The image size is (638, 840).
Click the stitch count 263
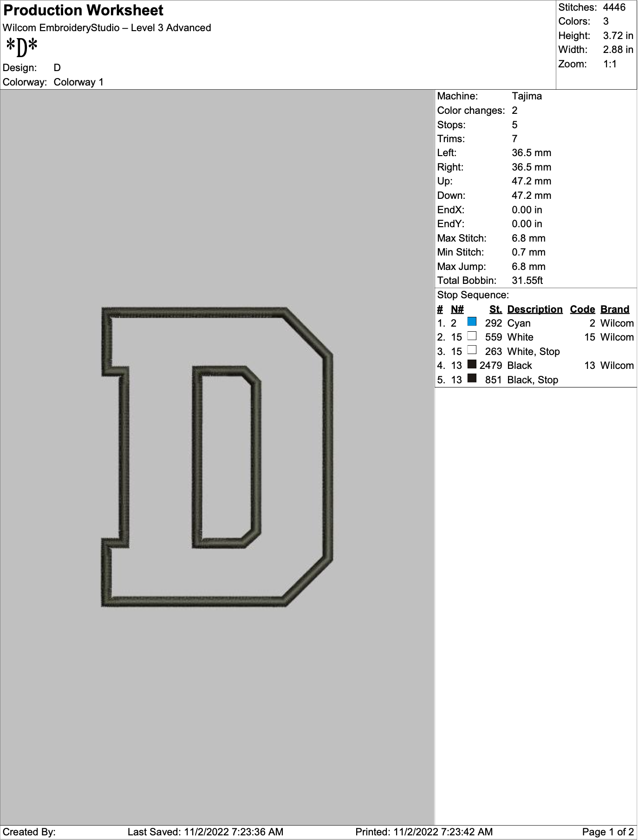494,352
